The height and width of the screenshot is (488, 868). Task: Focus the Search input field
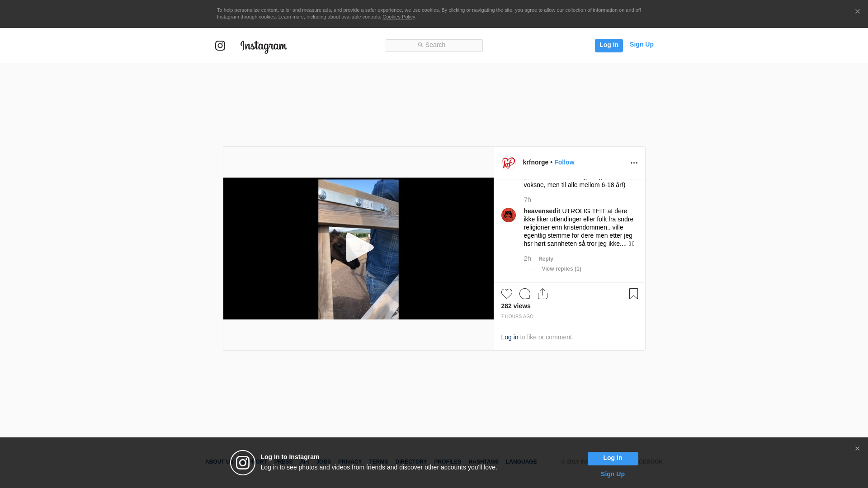pyautogui.click(x=434, y=45)
